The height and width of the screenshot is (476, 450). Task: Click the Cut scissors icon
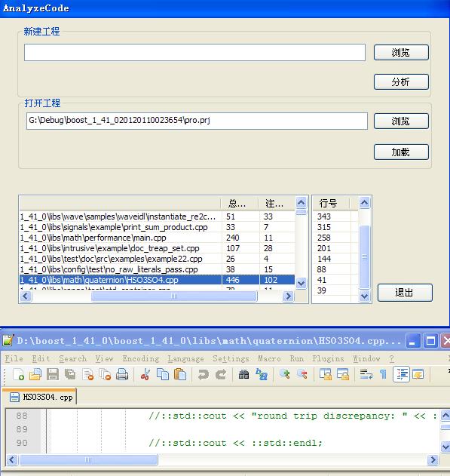coord(145,374)
